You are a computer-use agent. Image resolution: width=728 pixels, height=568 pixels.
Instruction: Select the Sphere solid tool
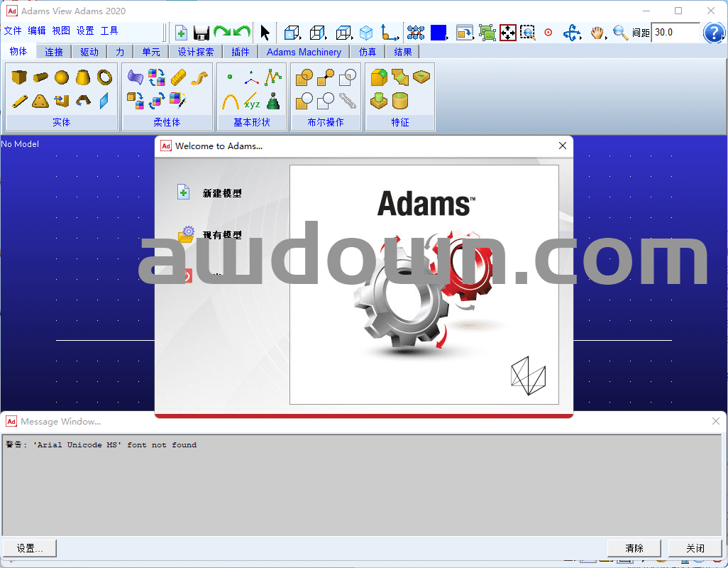pyautogui.click(x=62, y=77)
